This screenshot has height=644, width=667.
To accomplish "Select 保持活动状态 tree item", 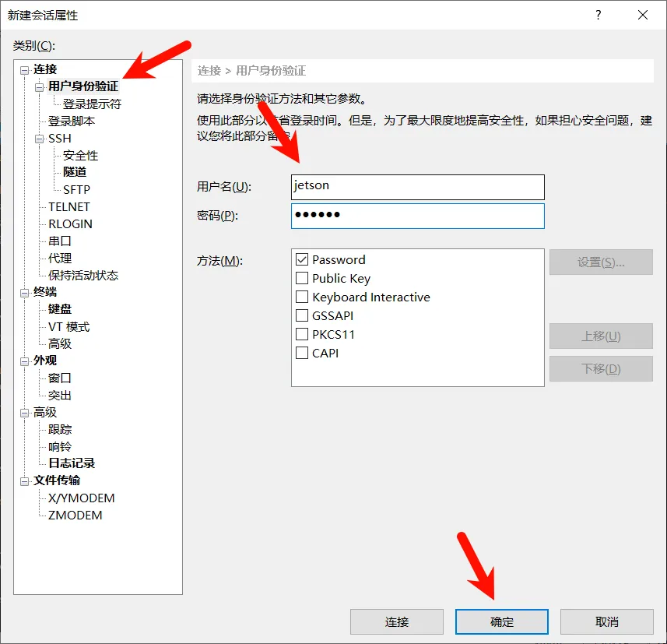I will point(83,276).
